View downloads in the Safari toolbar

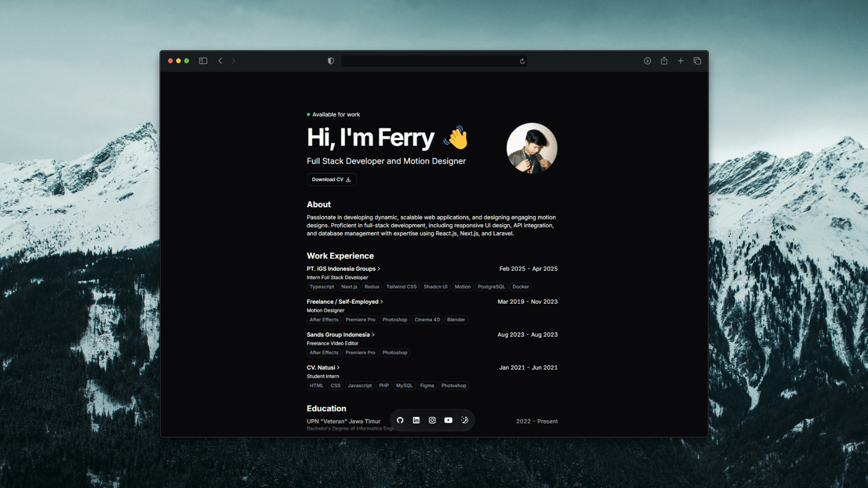pyautogui.click(x=647, y=61)
